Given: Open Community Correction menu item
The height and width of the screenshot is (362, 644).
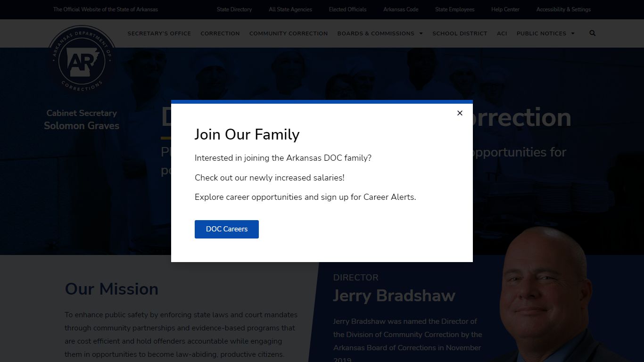Looking at the screenshot, I should pos(289,33).
